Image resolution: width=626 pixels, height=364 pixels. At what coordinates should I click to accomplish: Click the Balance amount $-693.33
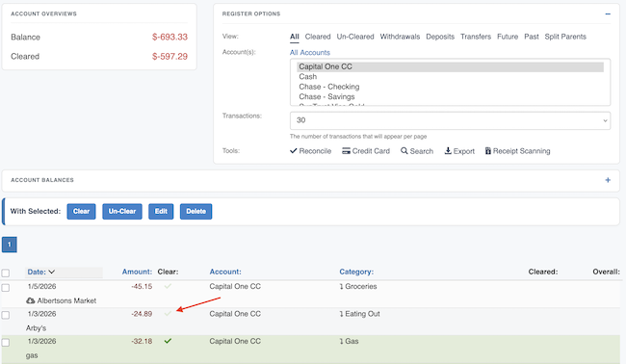click(x=170, y=37)
